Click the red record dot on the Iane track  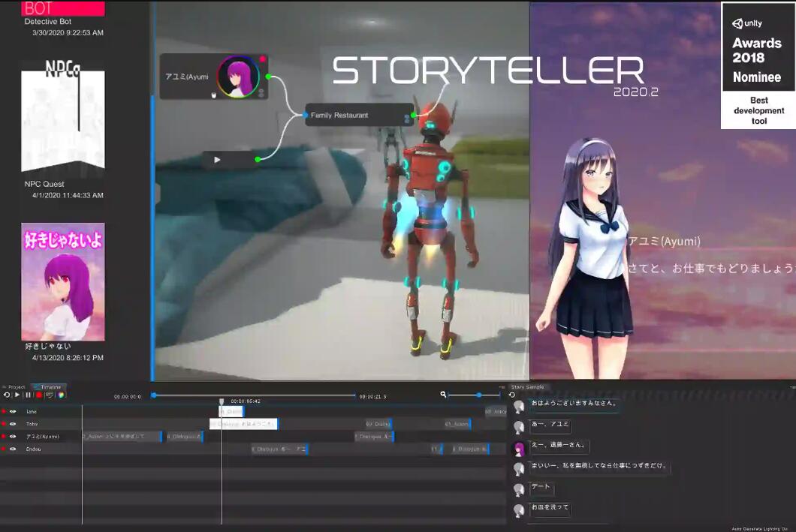[4, 411]
